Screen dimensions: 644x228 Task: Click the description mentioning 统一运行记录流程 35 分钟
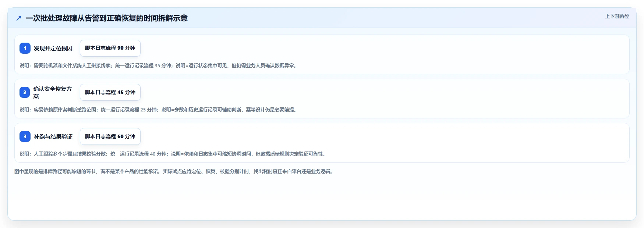159,65
